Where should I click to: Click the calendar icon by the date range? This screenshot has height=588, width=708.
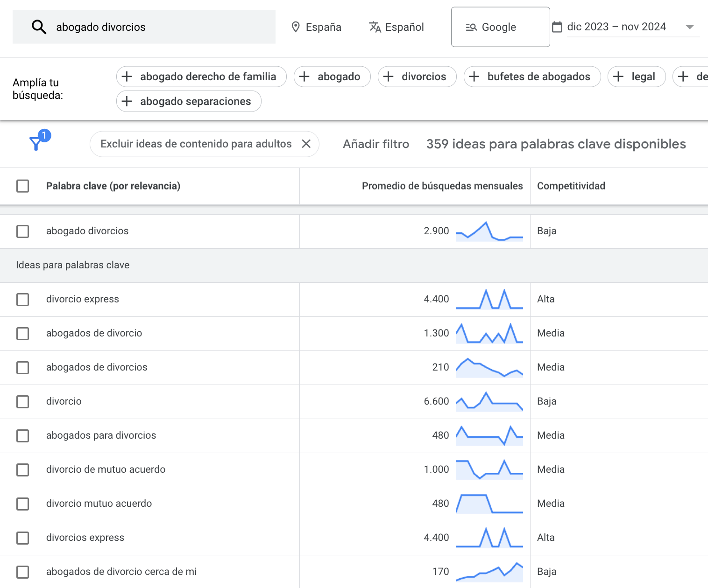557,27
